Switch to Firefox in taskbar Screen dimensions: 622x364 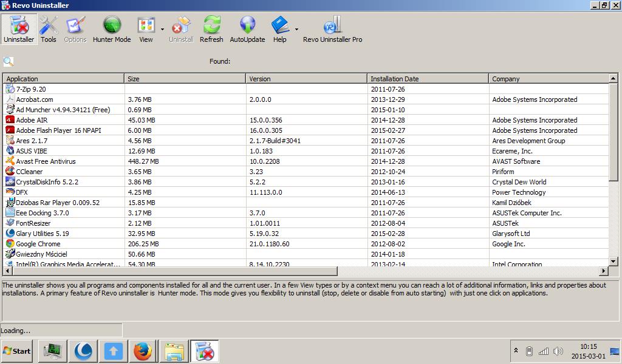point(143,351)
